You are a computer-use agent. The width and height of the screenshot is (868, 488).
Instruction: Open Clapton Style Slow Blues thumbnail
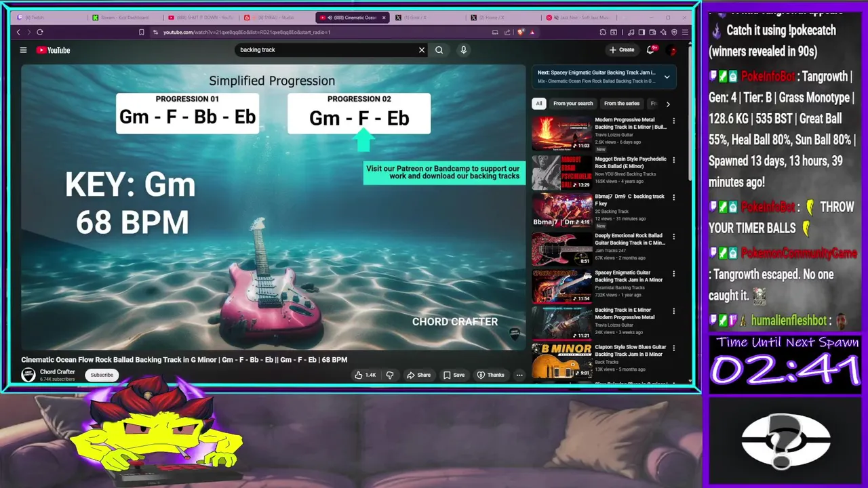tap(561, 361)
